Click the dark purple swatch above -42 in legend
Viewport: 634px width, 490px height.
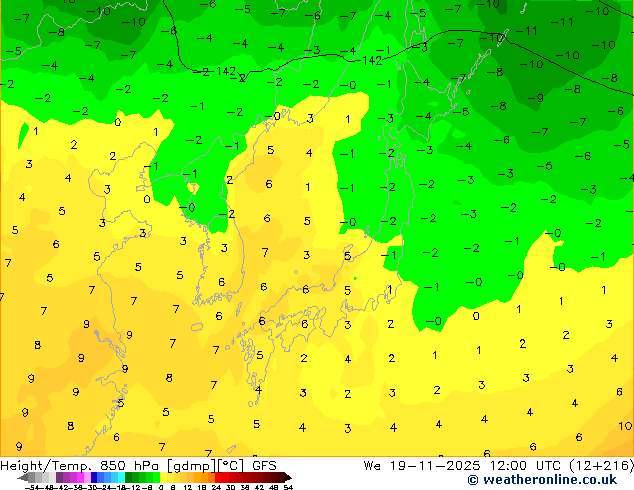click(x=59, y=477)
